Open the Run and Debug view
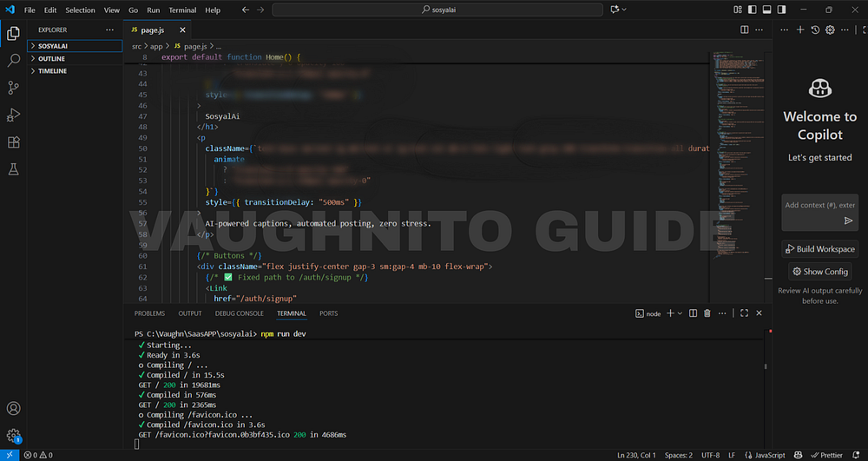 click(13, 115)
